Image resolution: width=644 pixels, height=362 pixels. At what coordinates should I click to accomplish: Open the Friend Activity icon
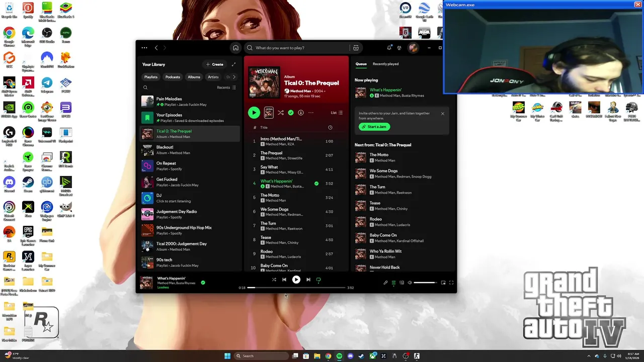399,48
